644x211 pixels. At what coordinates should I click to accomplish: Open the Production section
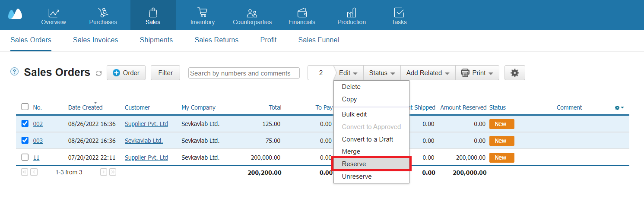(352, 15)
